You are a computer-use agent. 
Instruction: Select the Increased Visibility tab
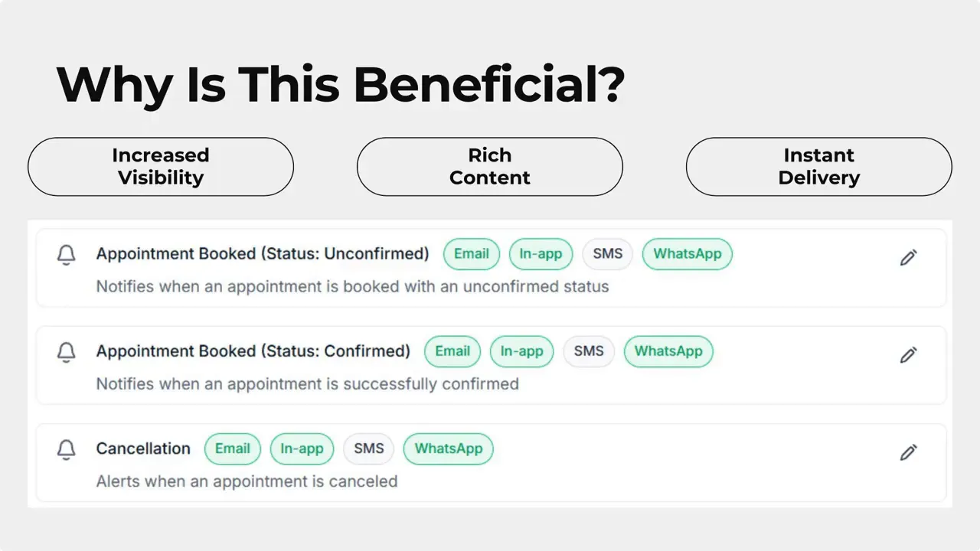[x=161, y=166]
